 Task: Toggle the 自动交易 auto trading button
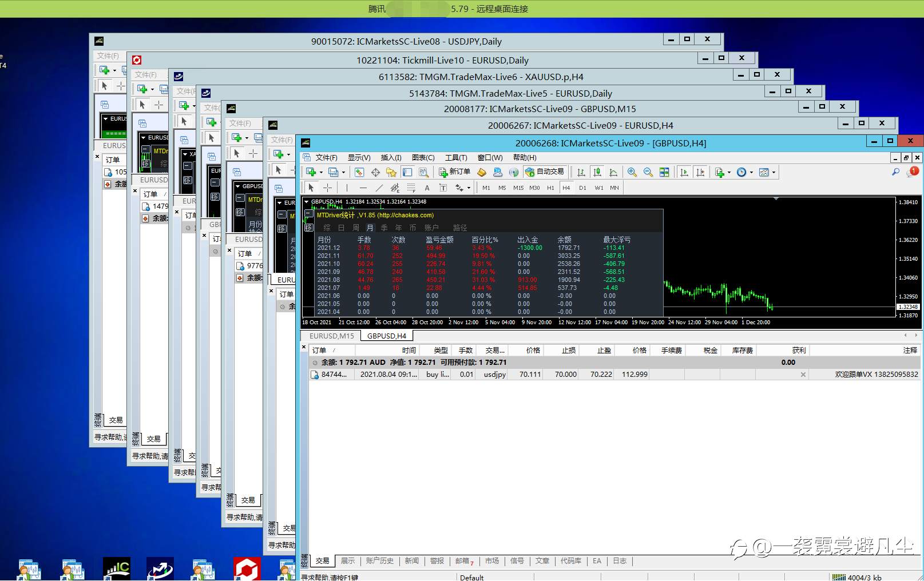(545, 172)
